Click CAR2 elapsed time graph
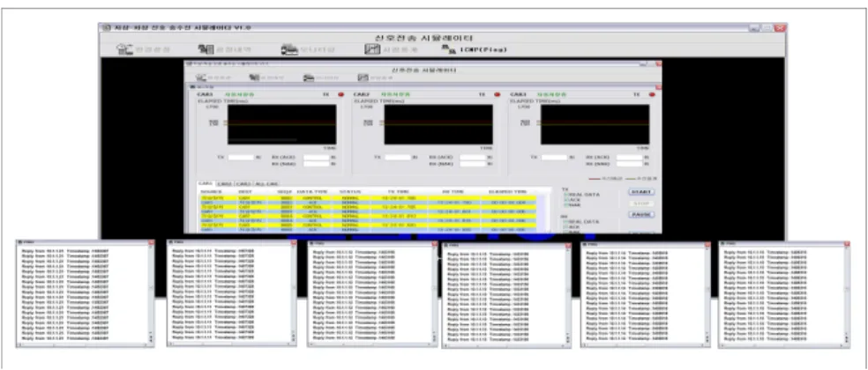 [x=438, y=124]
